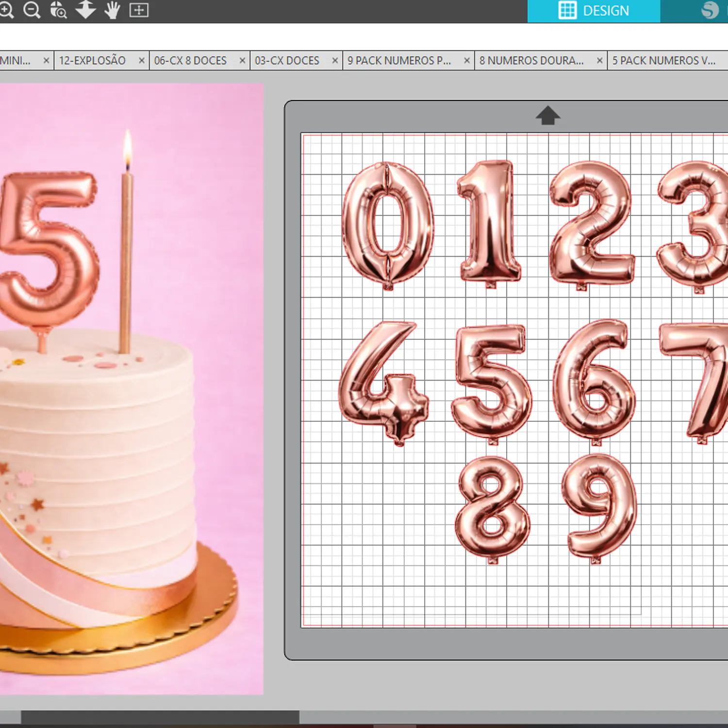This screenshot has width=728, height=728.
Task: Click the drag zoom down-arrow icon
Action: [x=85, y=10]
